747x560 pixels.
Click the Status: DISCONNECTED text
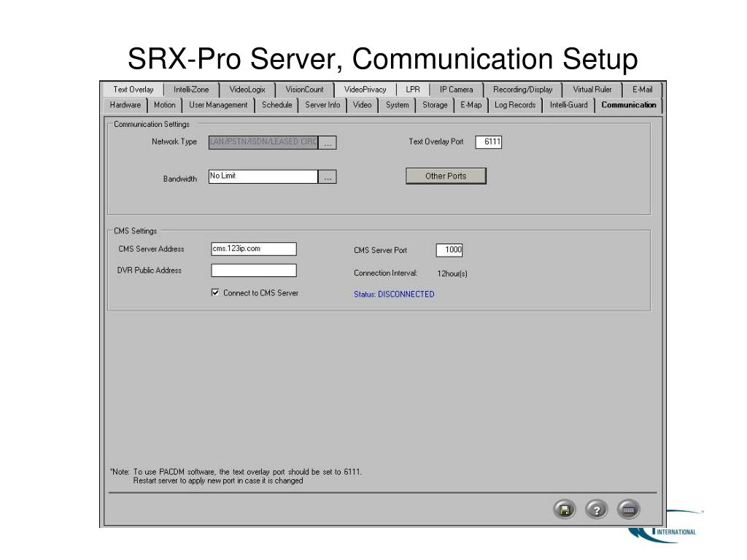(394, 295)
